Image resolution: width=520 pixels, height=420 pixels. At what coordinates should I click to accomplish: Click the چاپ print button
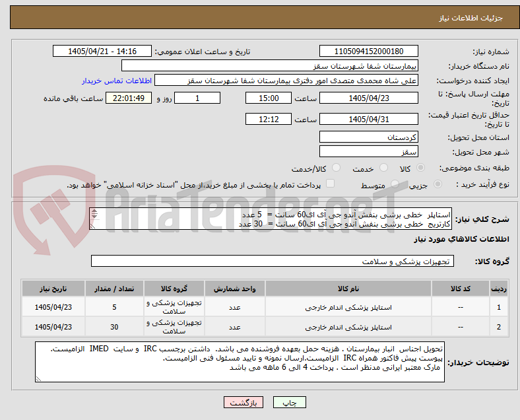click(290, 402)
